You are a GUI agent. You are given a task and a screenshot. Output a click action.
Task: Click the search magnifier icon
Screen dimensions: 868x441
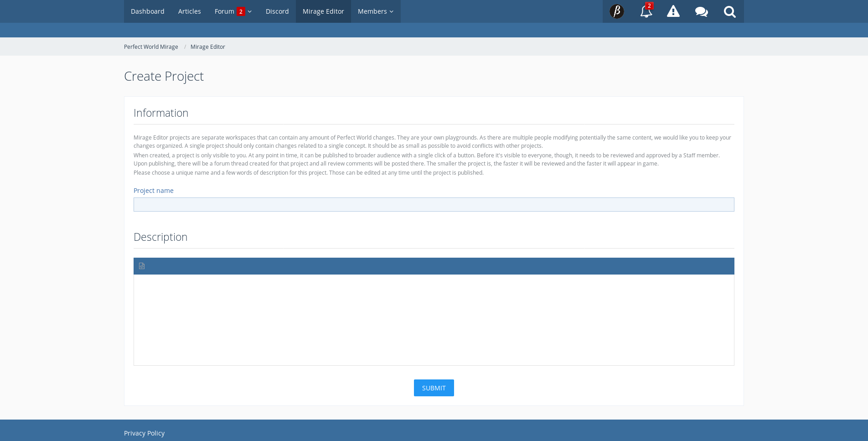[x=729, y=11]
